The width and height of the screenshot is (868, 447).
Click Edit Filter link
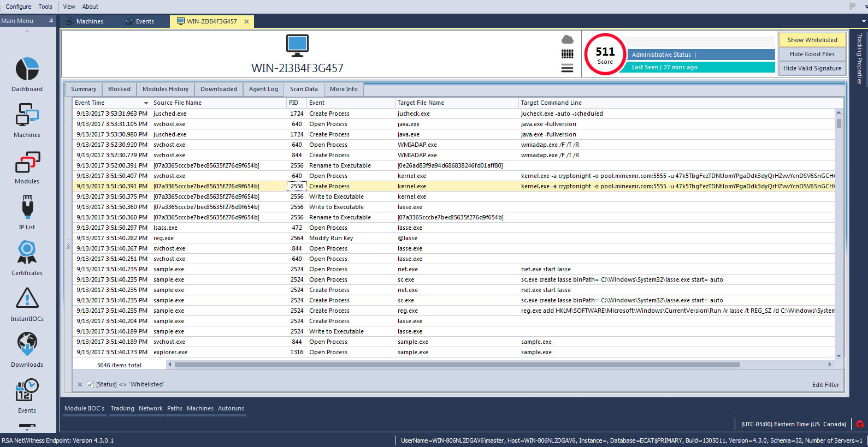tap(825, 385)
